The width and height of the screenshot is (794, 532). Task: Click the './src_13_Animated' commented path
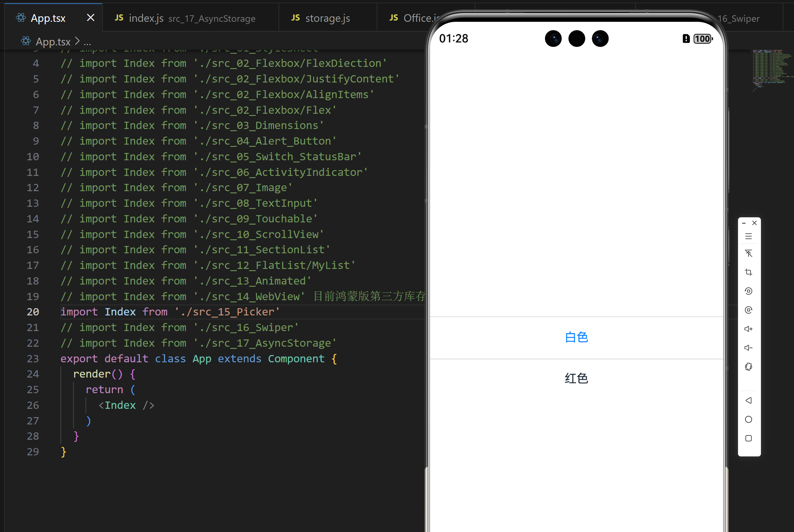(x=252, y=281)
